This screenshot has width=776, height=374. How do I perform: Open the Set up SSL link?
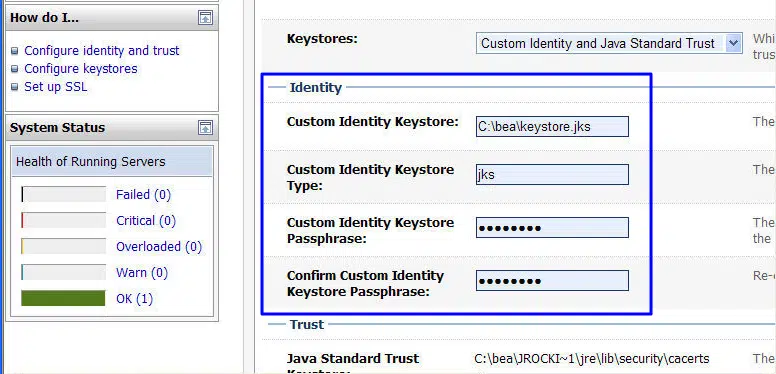point(56,87)
